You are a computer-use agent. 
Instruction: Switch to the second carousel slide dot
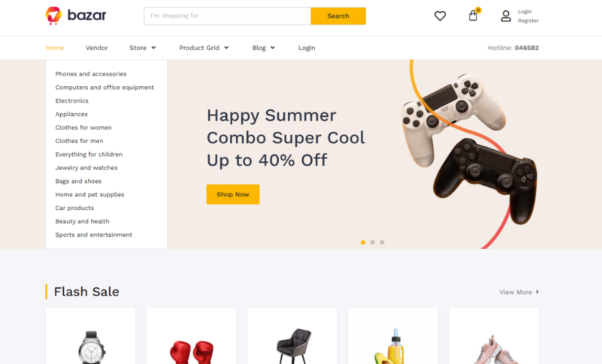[372, 242]
